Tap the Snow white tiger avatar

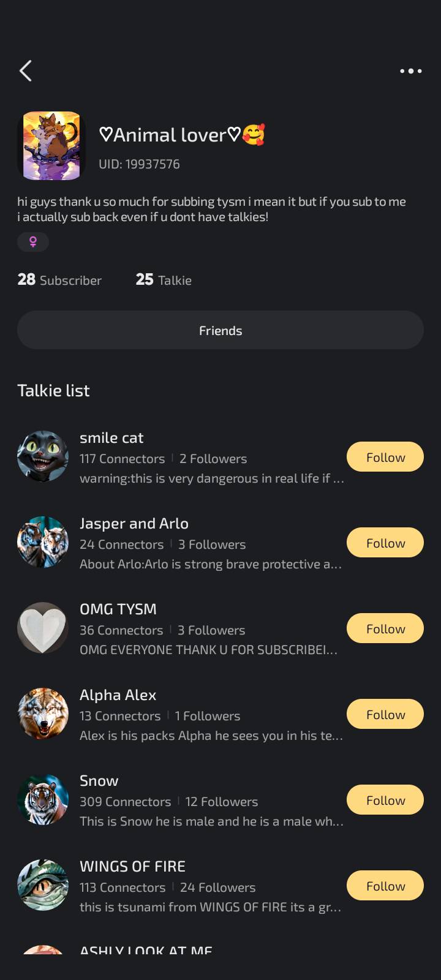43,799
